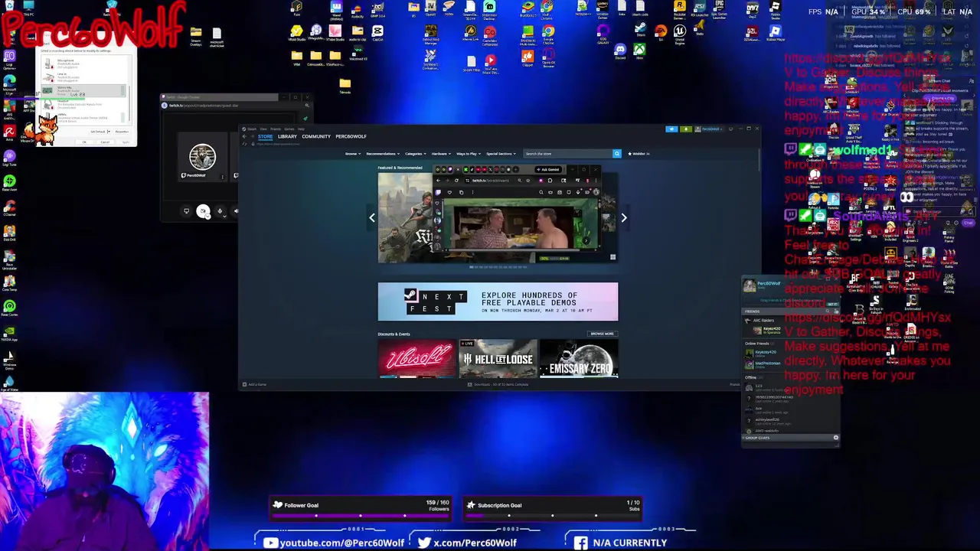Expand Hardware dropdown in Steam store
The image size is (980, 551).
pos(441,154)
